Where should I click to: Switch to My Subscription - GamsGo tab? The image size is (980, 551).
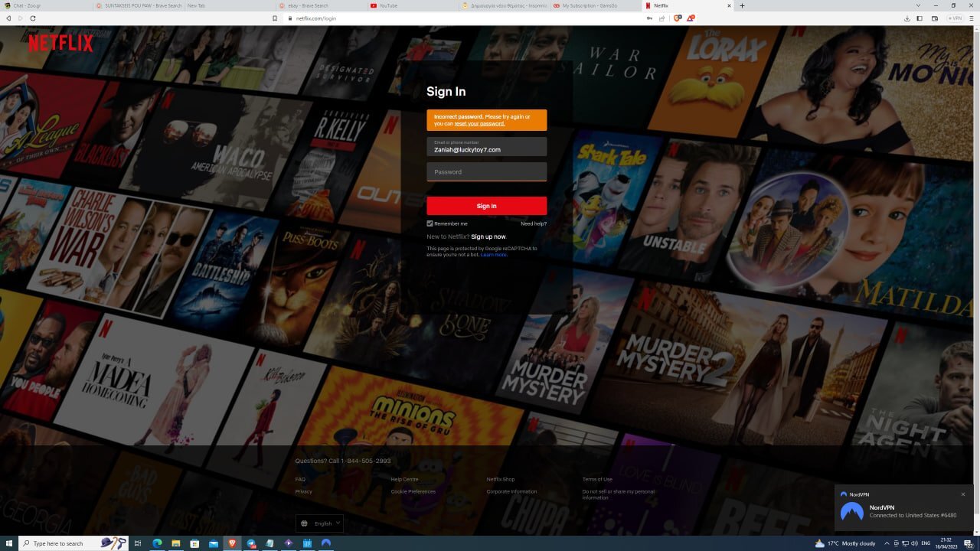[595, 5]
